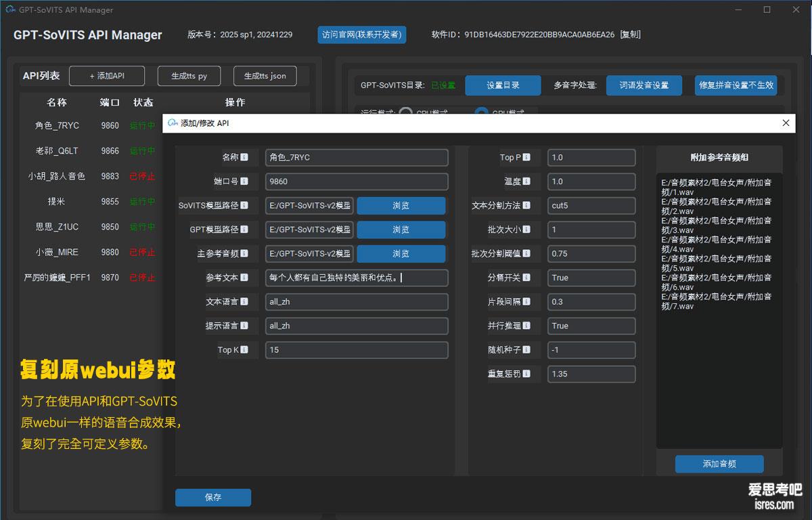Click the info icon beside 随机种子
The height and width of the screenshot is (520, 812).
point(526,350)
